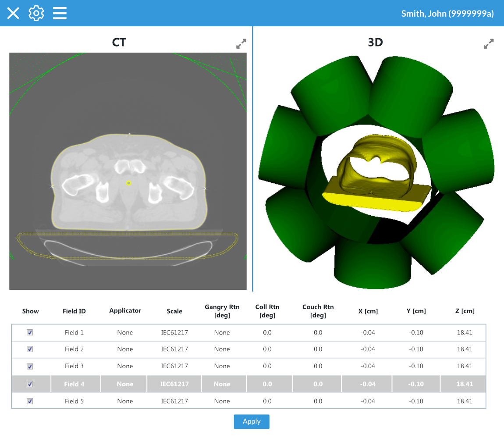Screen dimensions: 504x445
Task: Click the Gangry Rtn column header
Action: point(222,311)
